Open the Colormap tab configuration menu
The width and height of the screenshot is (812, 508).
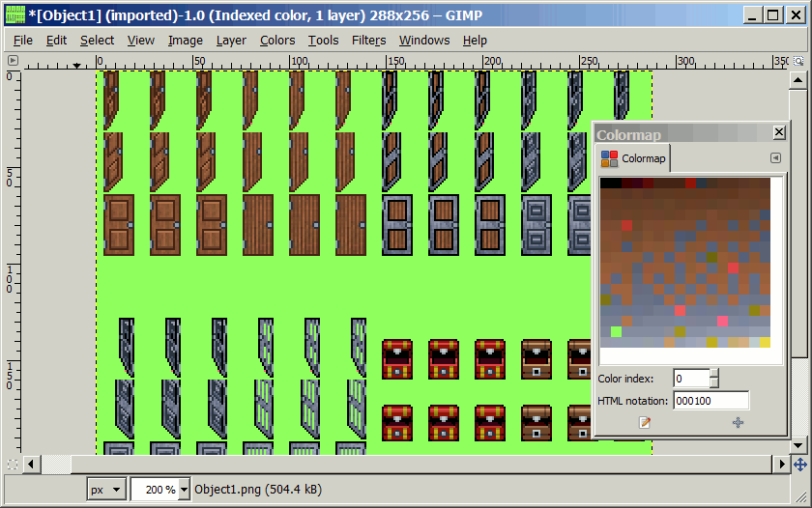pos(775,158)
